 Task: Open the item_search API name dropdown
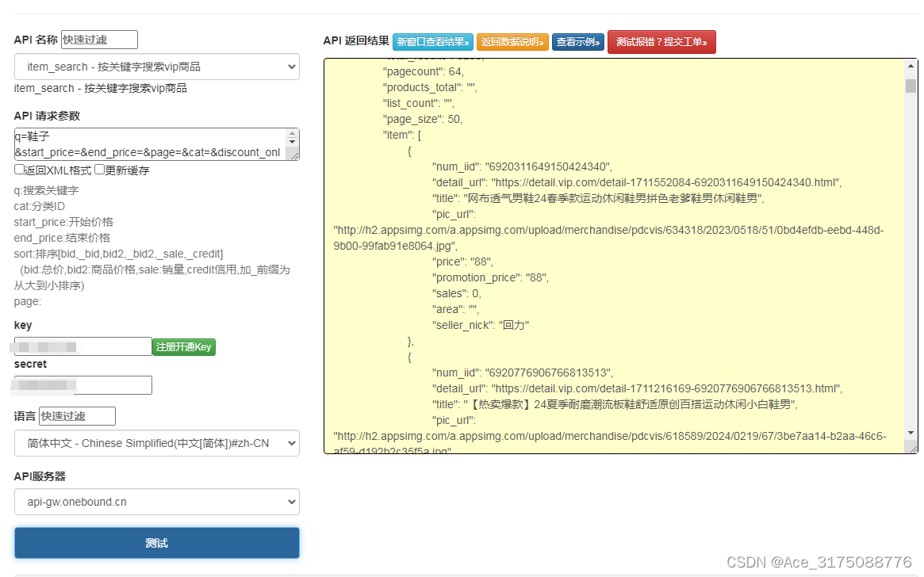[x=157, y=67]
